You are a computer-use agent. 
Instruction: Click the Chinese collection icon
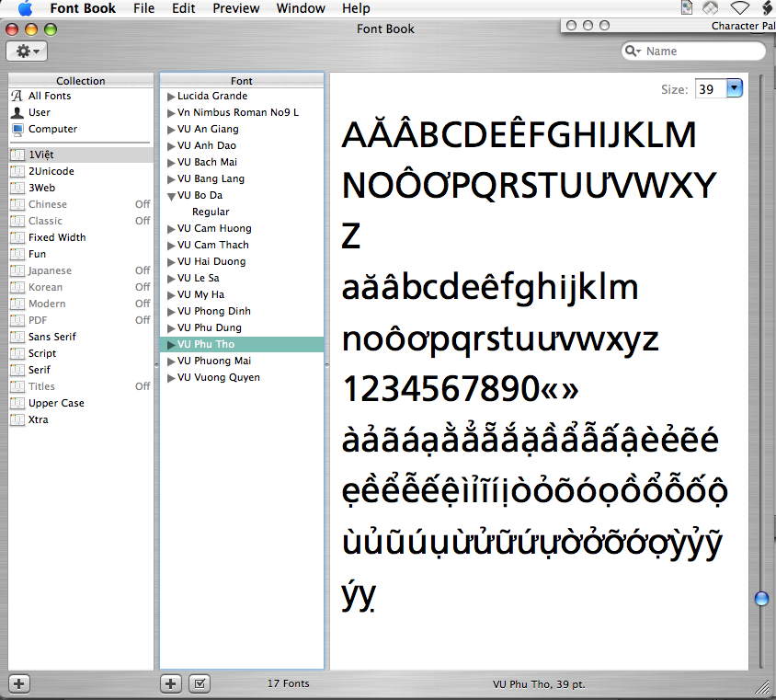pyautogui.click(x=17, y=204)
